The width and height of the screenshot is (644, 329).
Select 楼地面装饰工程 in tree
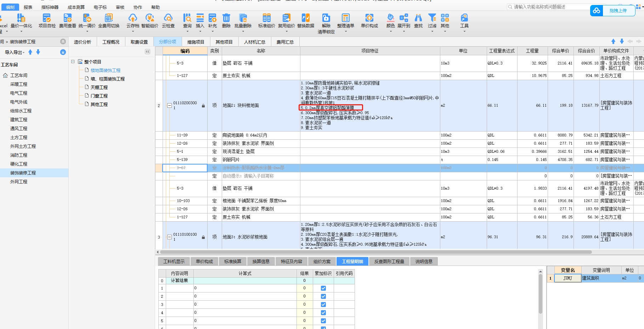(x=106, y=71)
